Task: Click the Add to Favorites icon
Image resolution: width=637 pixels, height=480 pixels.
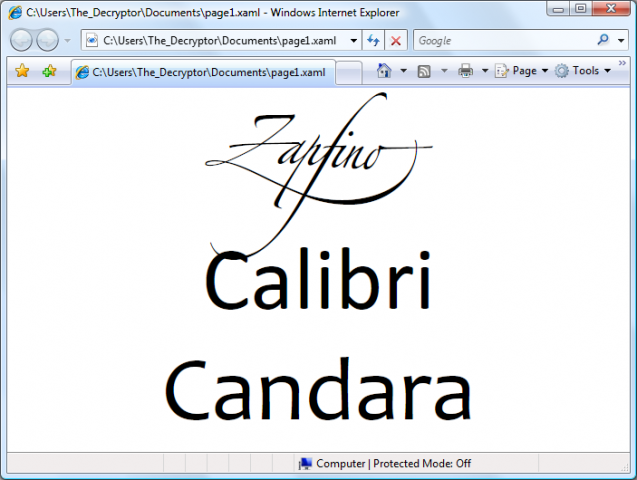Action: (x=49, y=71)
